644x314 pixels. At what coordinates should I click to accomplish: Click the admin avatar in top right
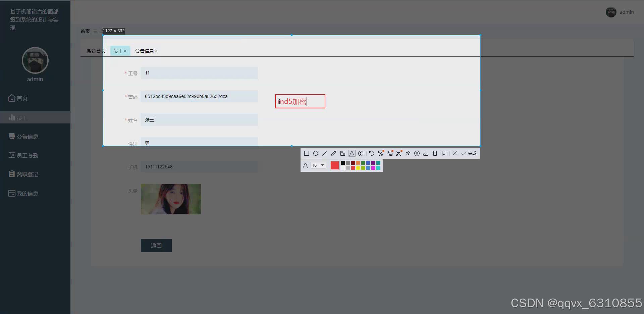click(611, 12)
